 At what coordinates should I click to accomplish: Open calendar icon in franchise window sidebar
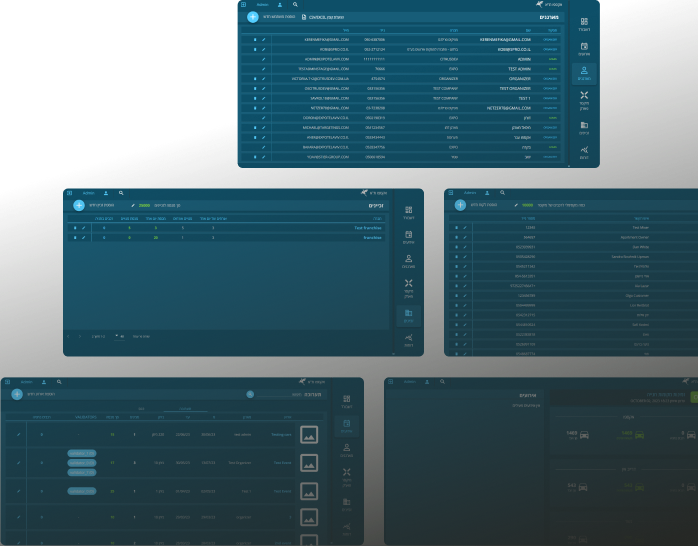[408, 235]
